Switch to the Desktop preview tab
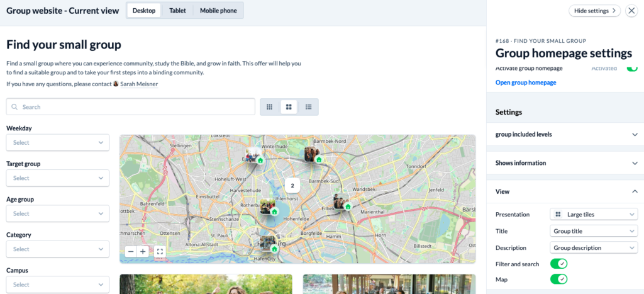The height and width of the screenshot is (294, 644). click(x=144, y=11)
